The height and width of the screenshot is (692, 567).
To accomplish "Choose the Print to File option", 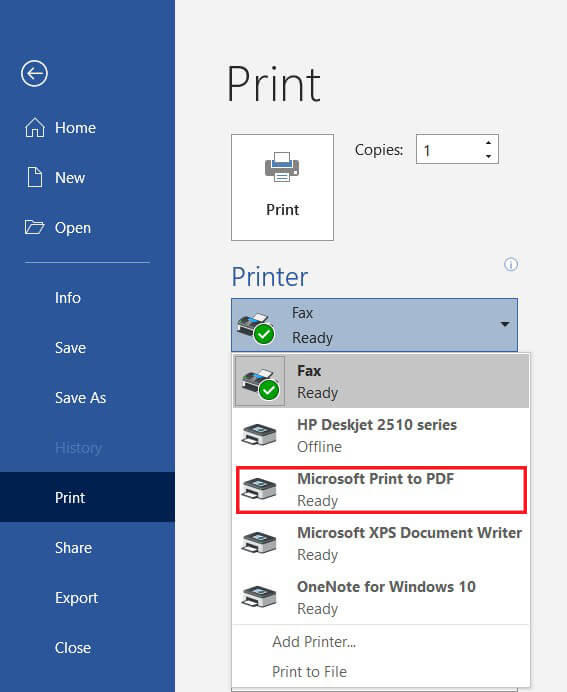I will point(380,671).
